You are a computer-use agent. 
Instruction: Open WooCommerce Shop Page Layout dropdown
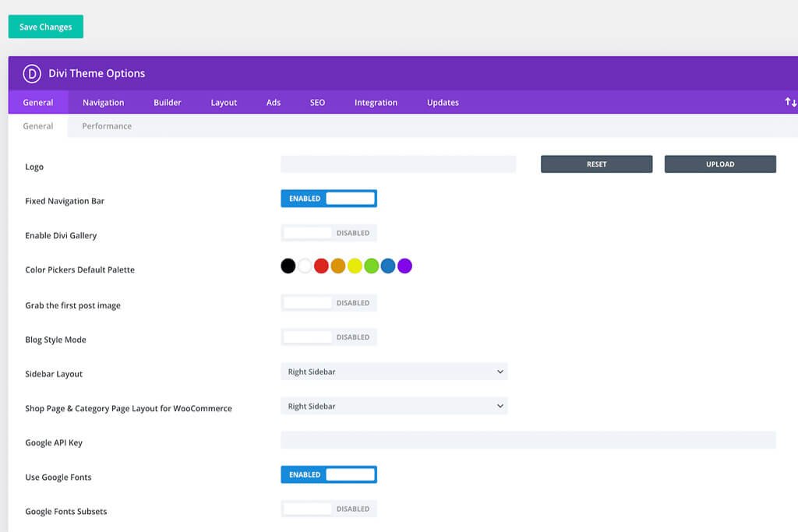coord(394,406)
